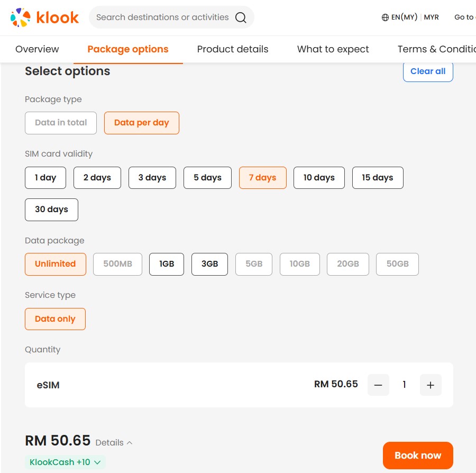The width and height of the screenshot is (476, 473).
Task: Expand the KlookCash +10 dropdown
Action: click(65, 462)
